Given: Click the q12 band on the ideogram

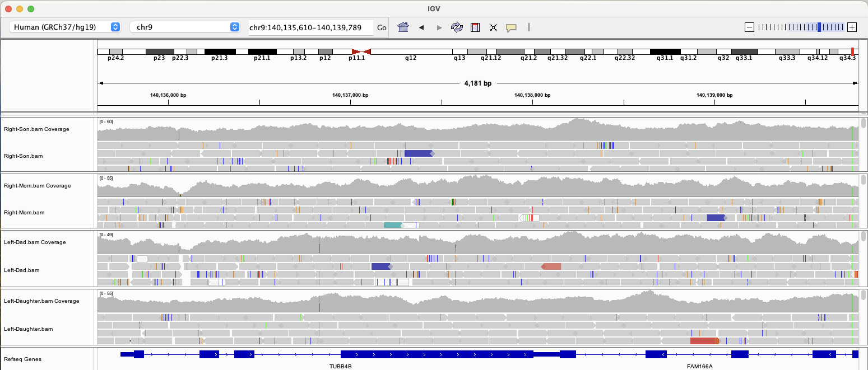Looking at the screenshot, I should point(411,51).
